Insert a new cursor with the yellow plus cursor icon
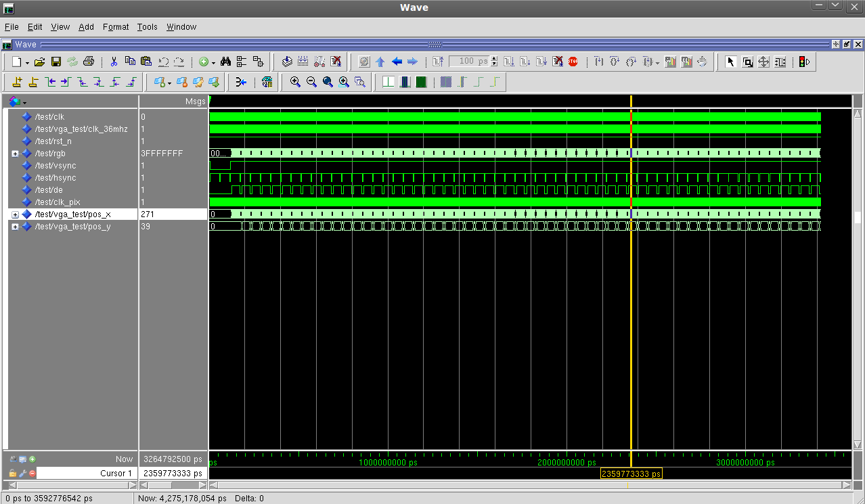This screenshot has width=865, height=504. pyautogui.click(x=17, y=82)
